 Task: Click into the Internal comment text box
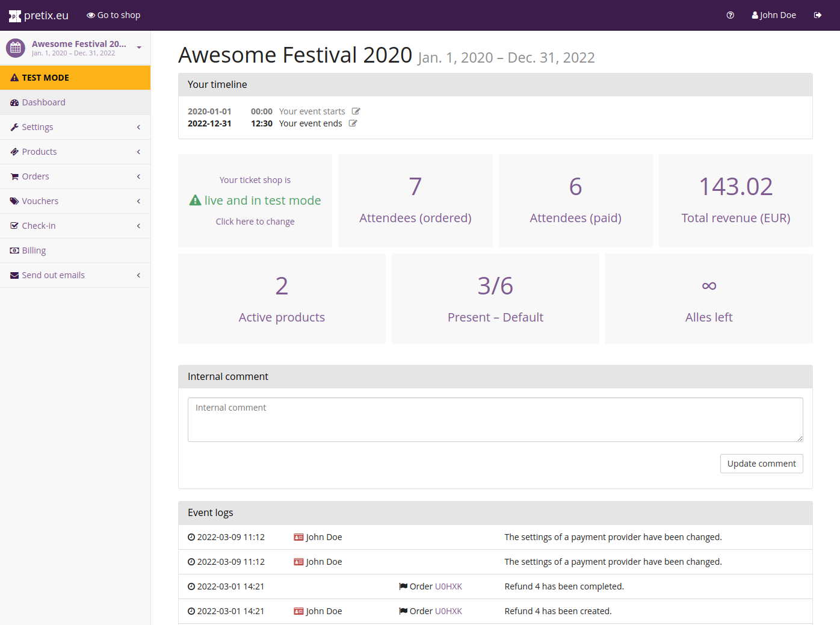click(495, 420)
